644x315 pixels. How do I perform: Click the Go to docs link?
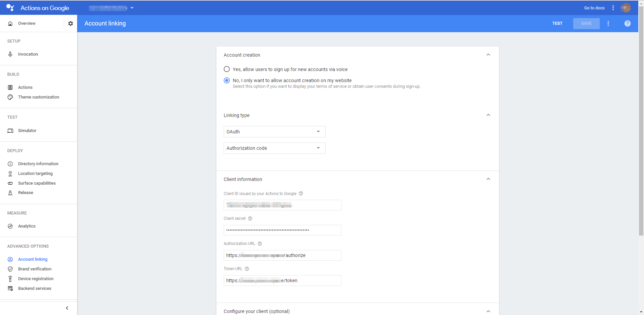594,8
